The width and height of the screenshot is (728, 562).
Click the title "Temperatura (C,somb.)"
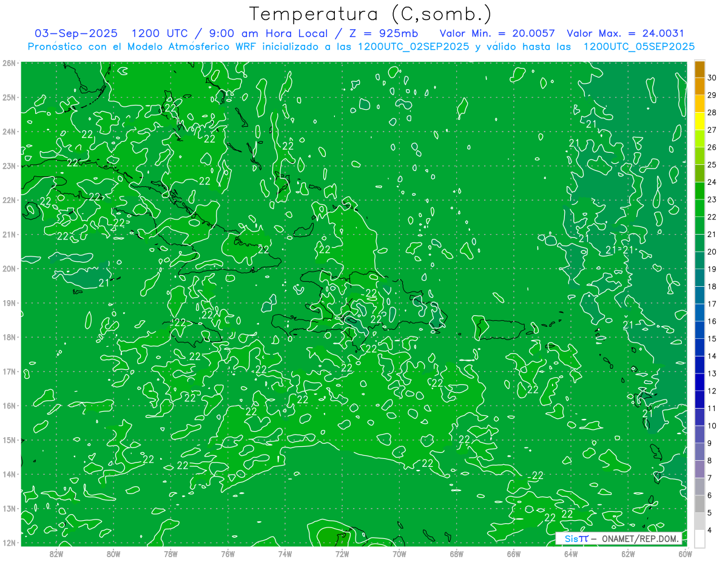371,14
